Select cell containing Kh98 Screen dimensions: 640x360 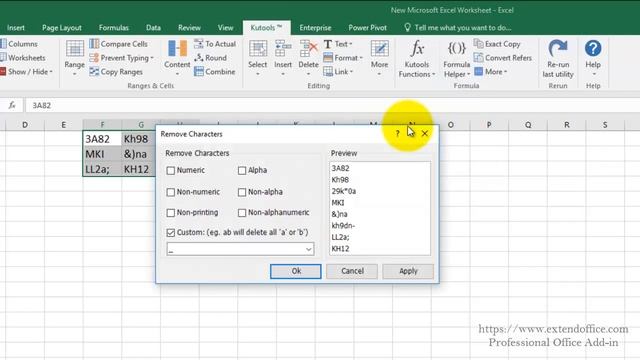pos(139,139)
